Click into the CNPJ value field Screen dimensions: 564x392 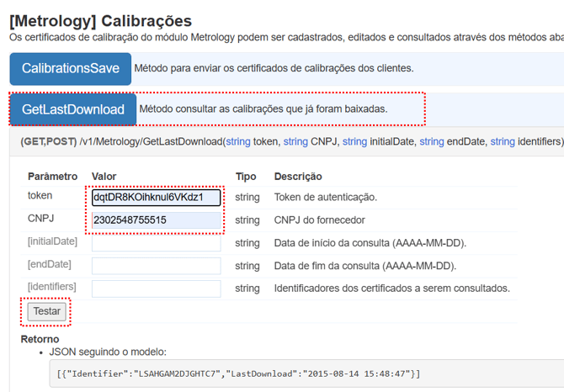(157, 220)
